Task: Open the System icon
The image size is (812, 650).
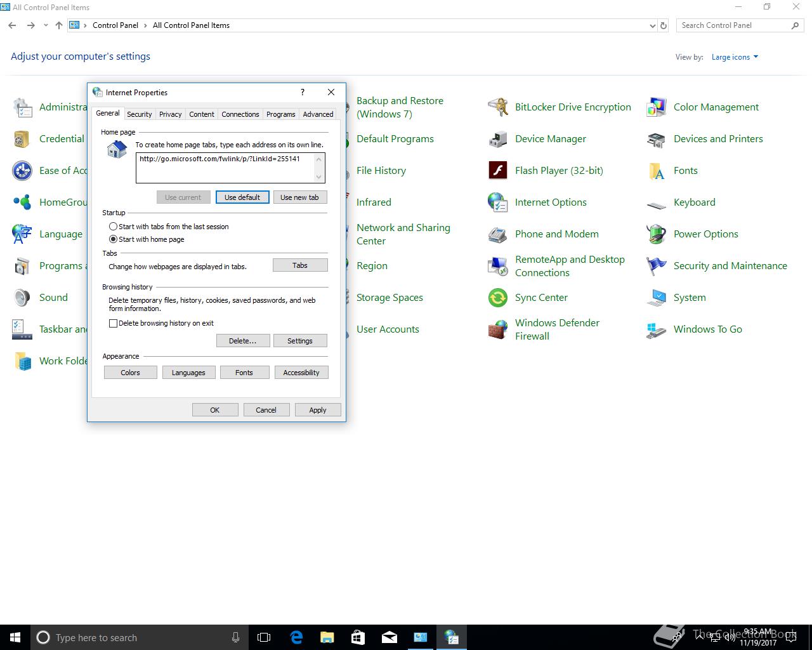Action: 657,298
